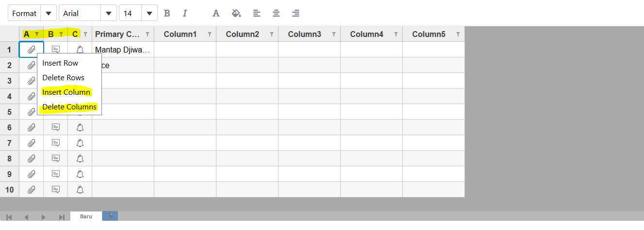Open the Format dropdown
The height and width of the screenshot is (230, 644).
pos(32,13)
